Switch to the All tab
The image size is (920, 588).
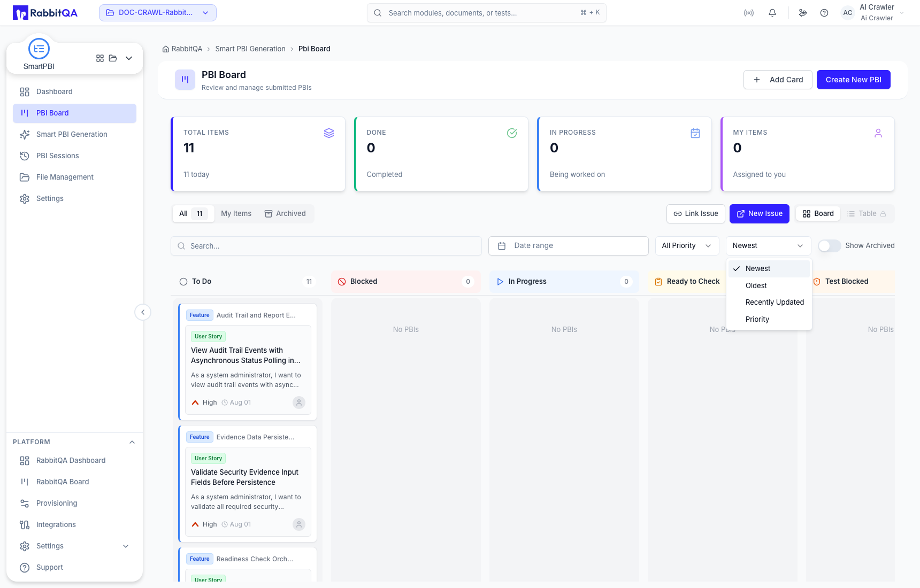(193, 214)
